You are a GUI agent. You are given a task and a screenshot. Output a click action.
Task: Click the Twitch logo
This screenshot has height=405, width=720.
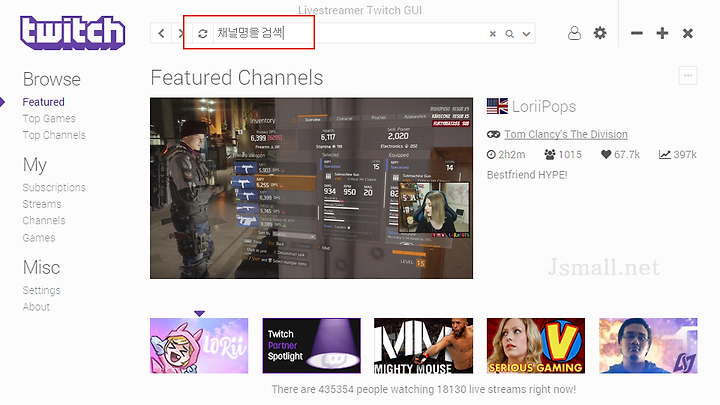point(73,33)
